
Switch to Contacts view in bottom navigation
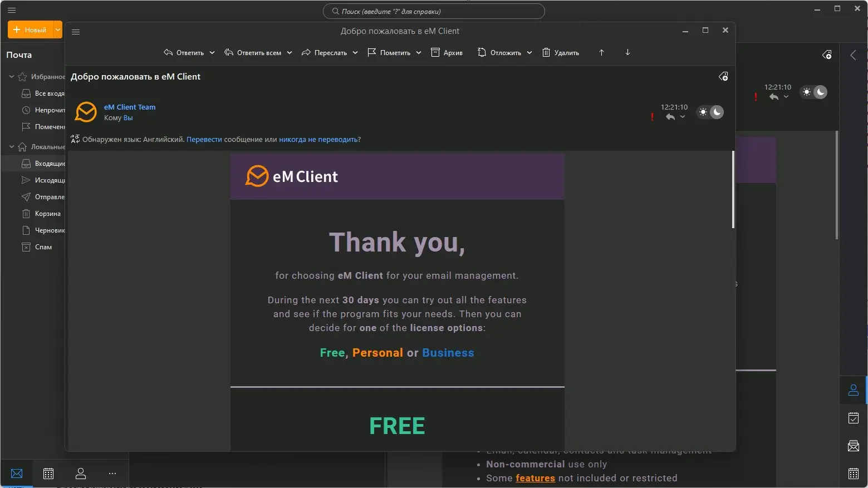[81, 474]
